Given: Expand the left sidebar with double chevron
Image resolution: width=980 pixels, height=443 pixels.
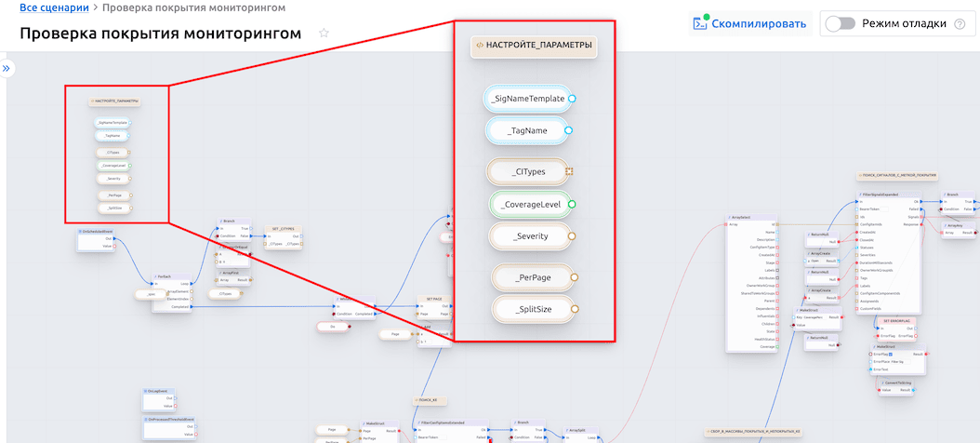Looking at the screenshot, I should point(6,69).
